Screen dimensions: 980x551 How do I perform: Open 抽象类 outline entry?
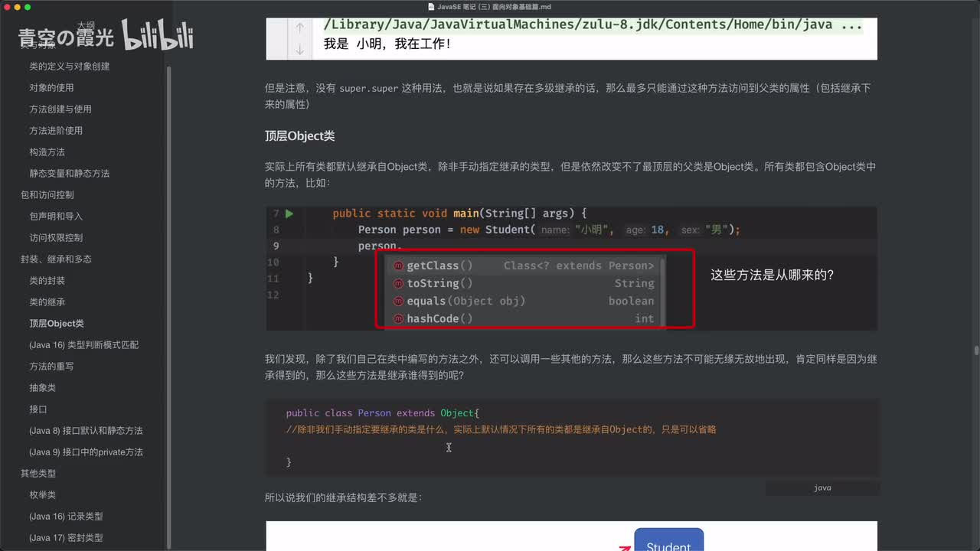click(43, 388)
